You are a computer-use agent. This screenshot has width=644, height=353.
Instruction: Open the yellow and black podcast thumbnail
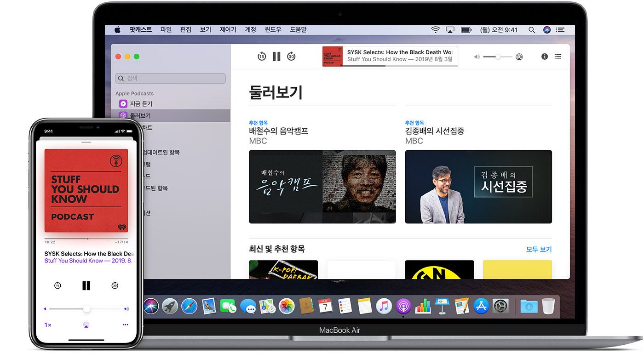pyautogui.click(x=439, y=270)
